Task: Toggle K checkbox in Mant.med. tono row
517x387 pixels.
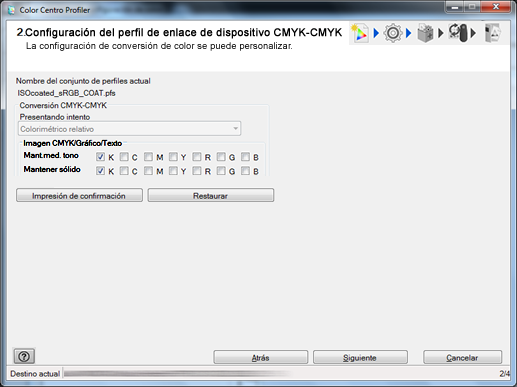Action: pos(100,157)
